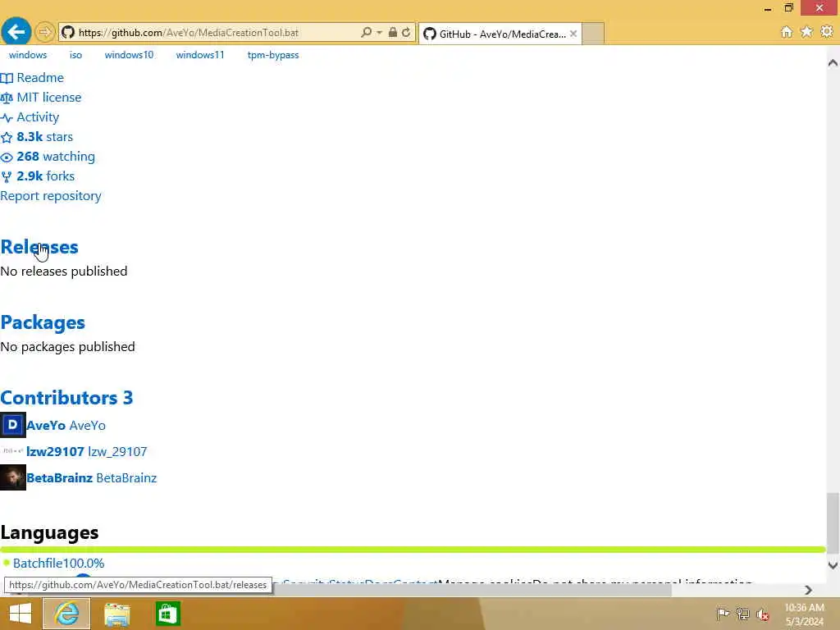Close the GitHub AveYo/MediaCrea tab
This screenshot has height=630, width=840.
point(573,34)
